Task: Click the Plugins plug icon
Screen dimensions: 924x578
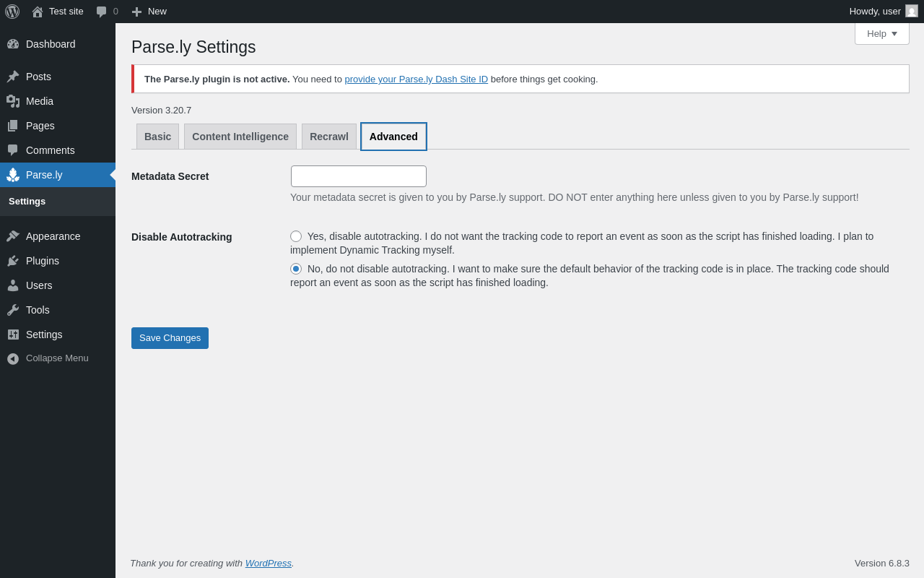Action: [x=13, y=261]
